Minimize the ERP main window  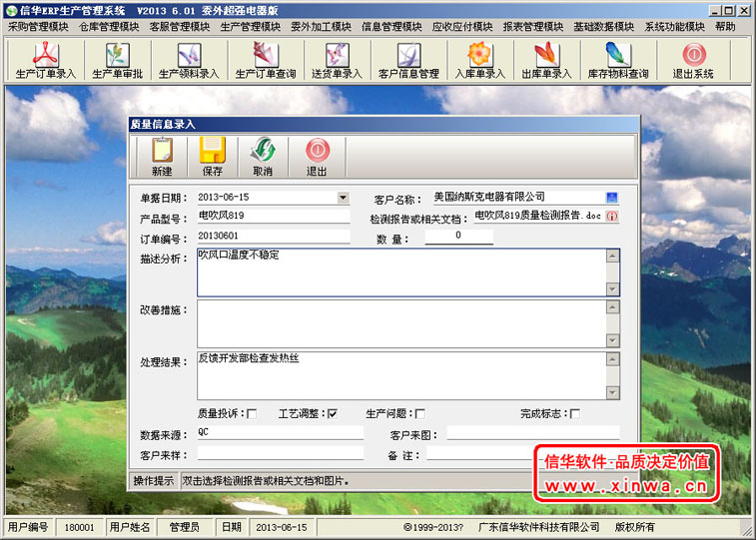point(715,10)
